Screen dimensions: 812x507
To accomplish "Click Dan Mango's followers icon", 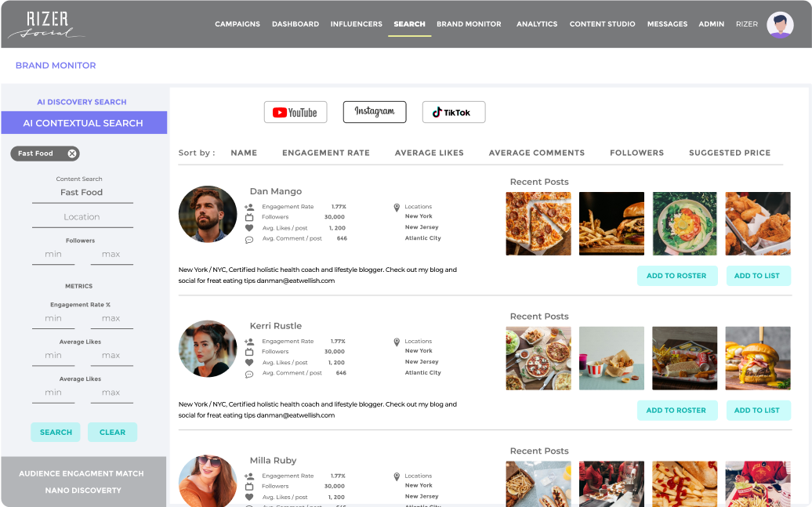I will [249, 217].
